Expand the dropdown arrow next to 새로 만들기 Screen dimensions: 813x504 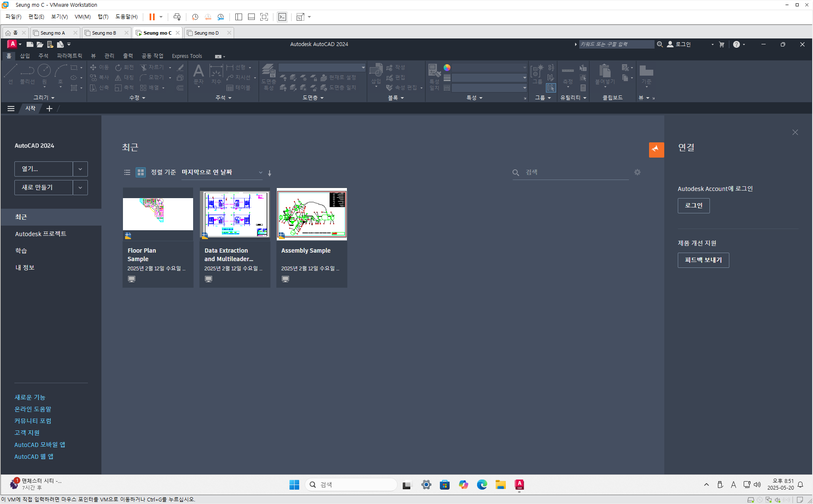(80, 188)
